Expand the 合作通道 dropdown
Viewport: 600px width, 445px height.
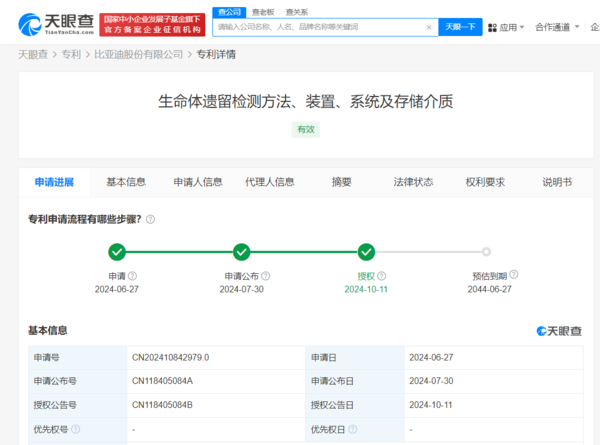coord(557,27)
